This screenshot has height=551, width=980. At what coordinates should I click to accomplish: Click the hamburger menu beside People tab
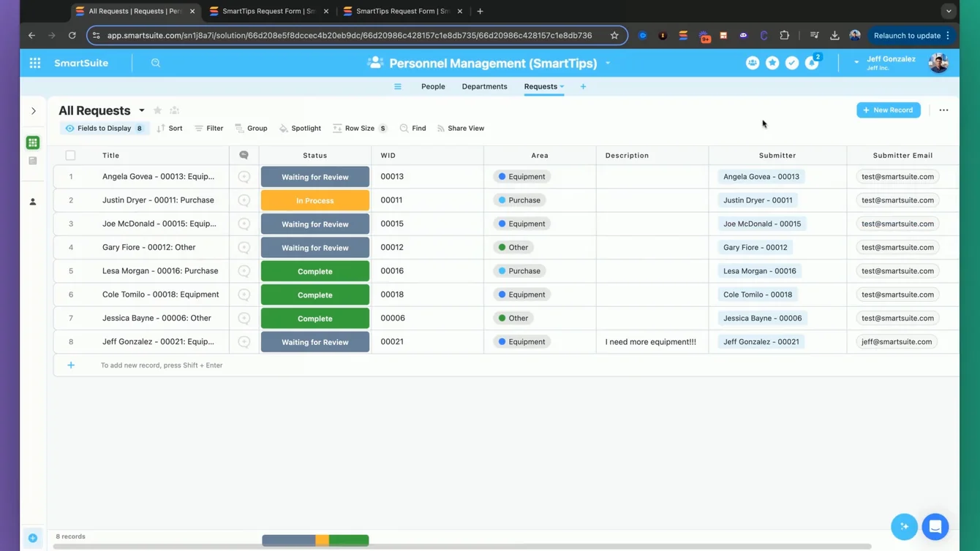tap(398, 86)
